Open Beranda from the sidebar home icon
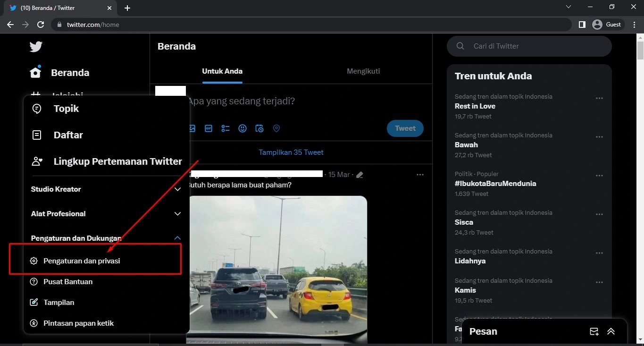Screen dimensions: 644x346 coord(36,72)
